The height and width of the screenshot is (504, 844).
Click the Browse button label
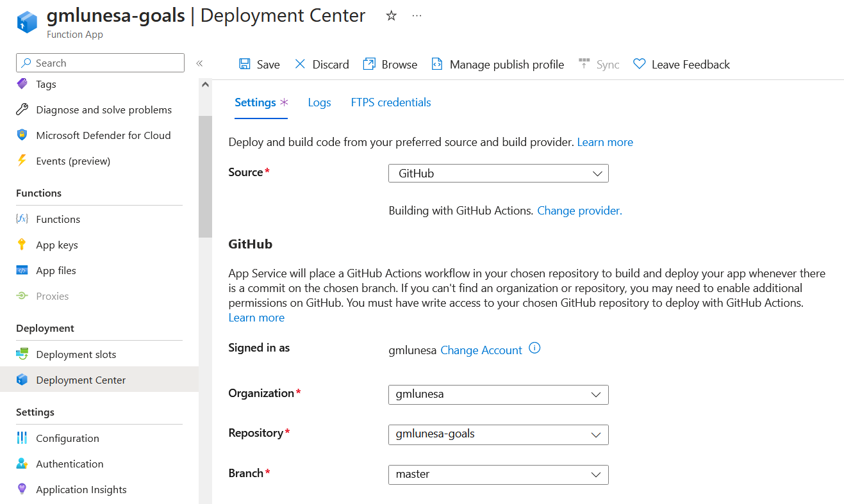399,65
